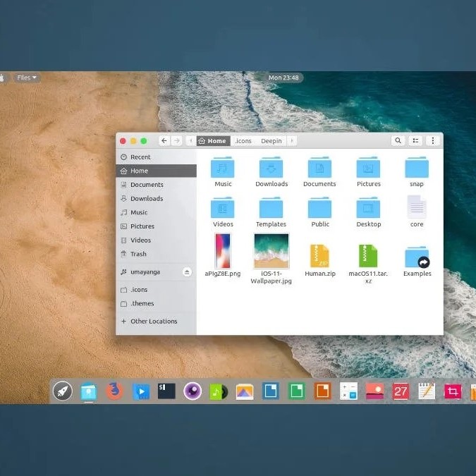The width and height of the screenshot is (476, 476).
Task: Select Deepin in the path bar
Action: [x=271, y=141]
